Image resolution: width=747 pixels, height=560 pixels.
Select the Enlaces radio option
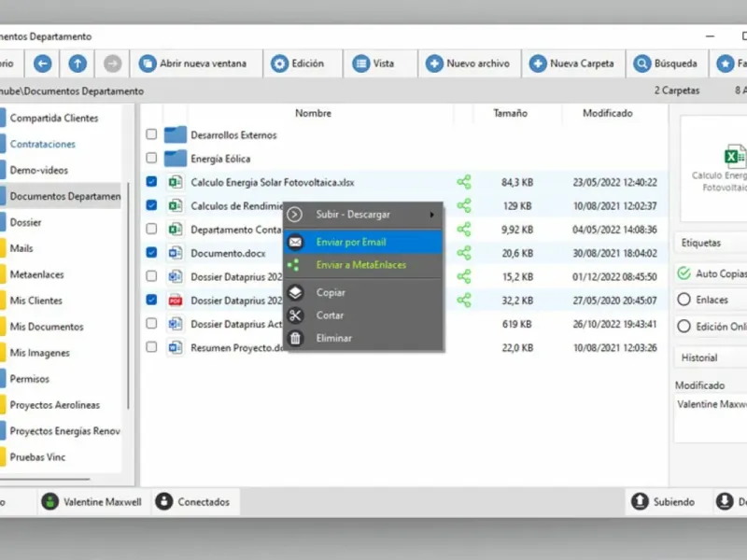tap(684, 300)
